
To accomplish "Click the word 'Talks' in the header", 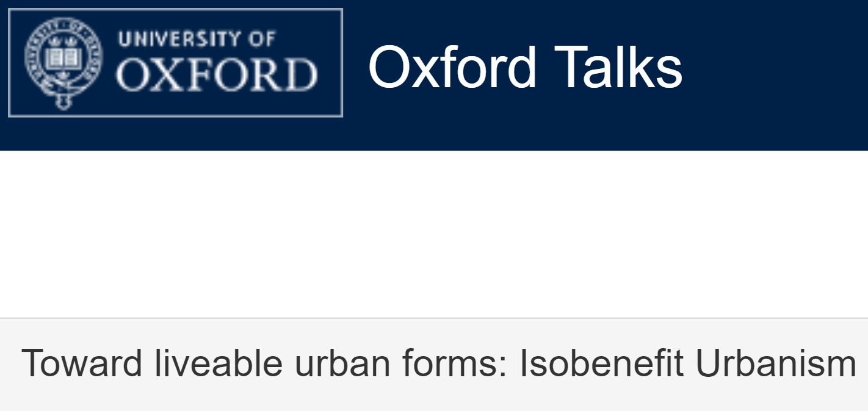I will tap(618, 68).
